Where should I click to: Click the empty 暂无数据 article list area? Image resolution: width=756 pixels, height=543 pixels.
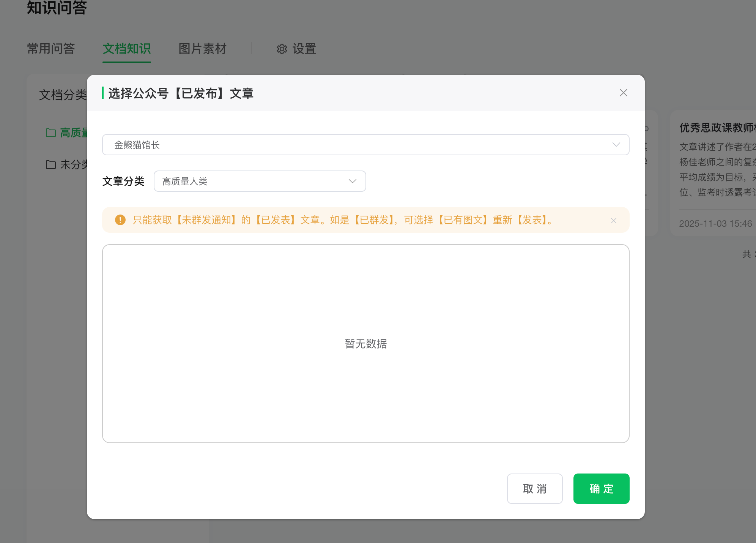[x=365, y=344]
